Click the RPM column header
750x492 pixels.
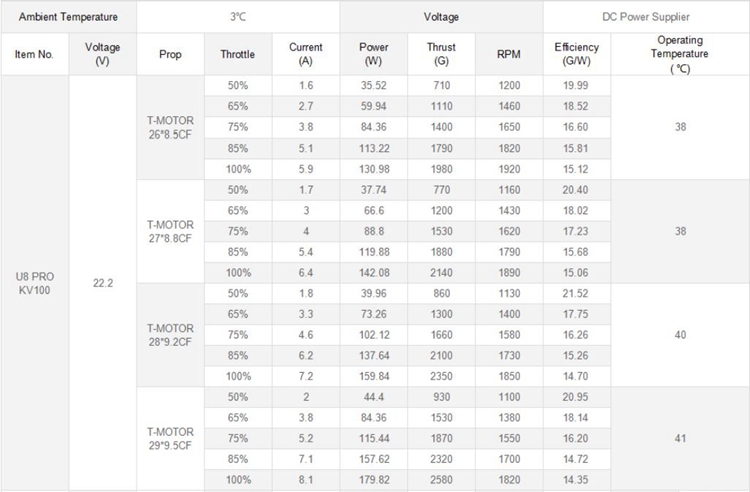pyautogui.click(x=508, y=54)
